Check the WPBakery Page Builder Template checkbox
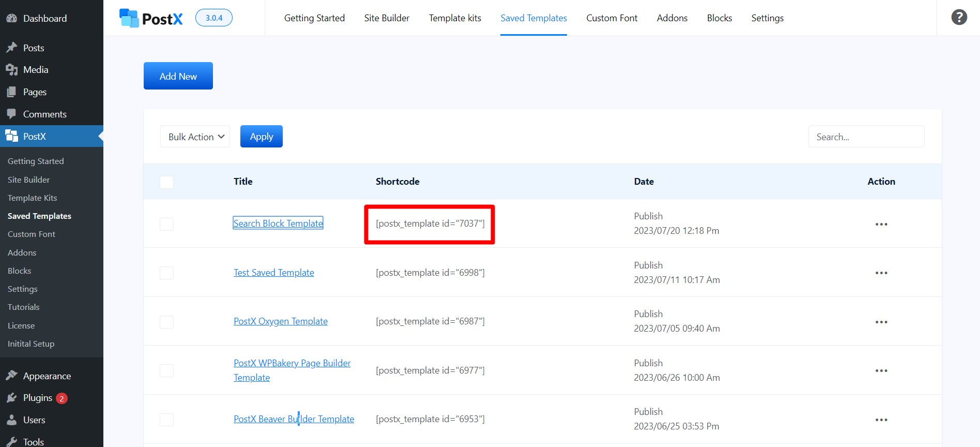This screenshot has height=447, width=980. coord(166,370)
